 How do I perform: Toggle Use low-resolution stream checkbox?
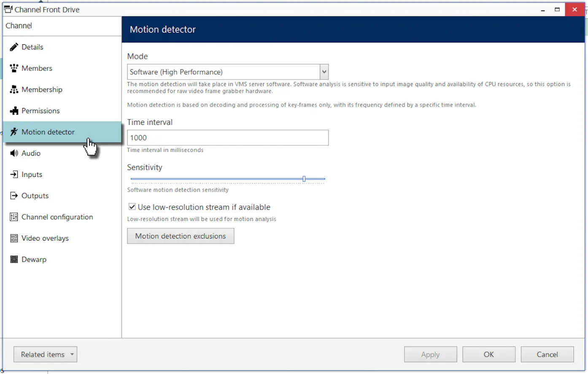coord(132,207)
